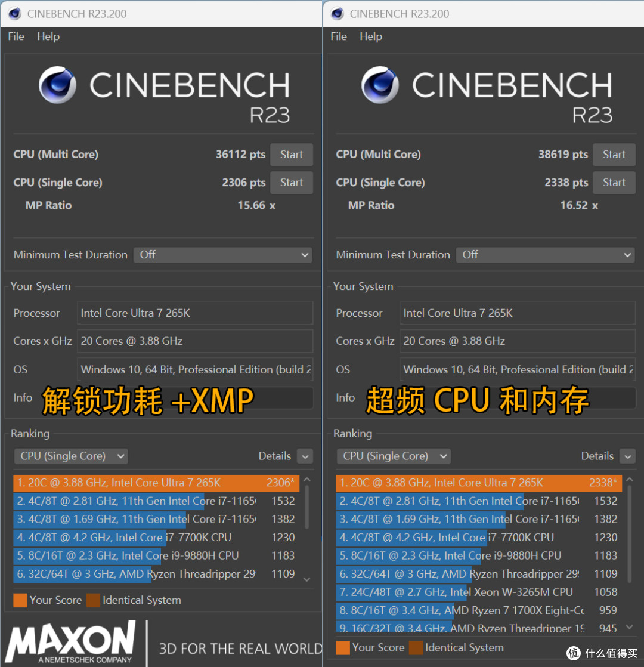Screen dimensions: 644x667
Task: Select i7-7700K ranking row in right window
Action: click(479, 538)
